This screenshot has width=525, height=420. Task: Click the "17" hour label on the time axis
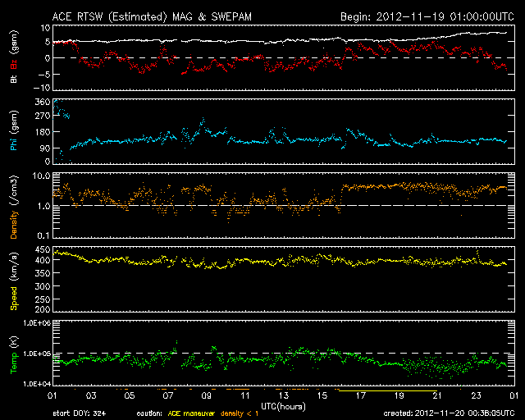(361, 395)
